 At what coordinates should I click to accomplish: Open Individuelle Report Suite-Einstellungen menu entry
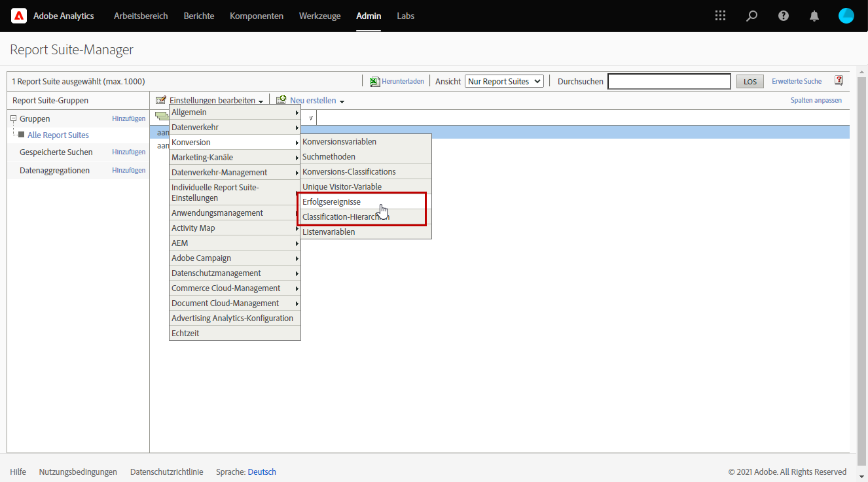235,193
